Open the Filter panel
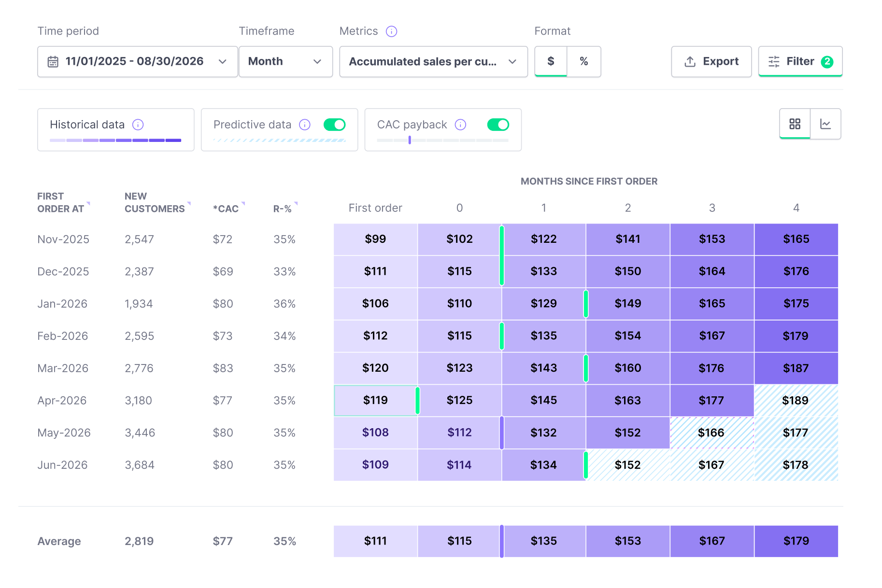The height and width of the screenshot is (588, 882). [800, 62]
